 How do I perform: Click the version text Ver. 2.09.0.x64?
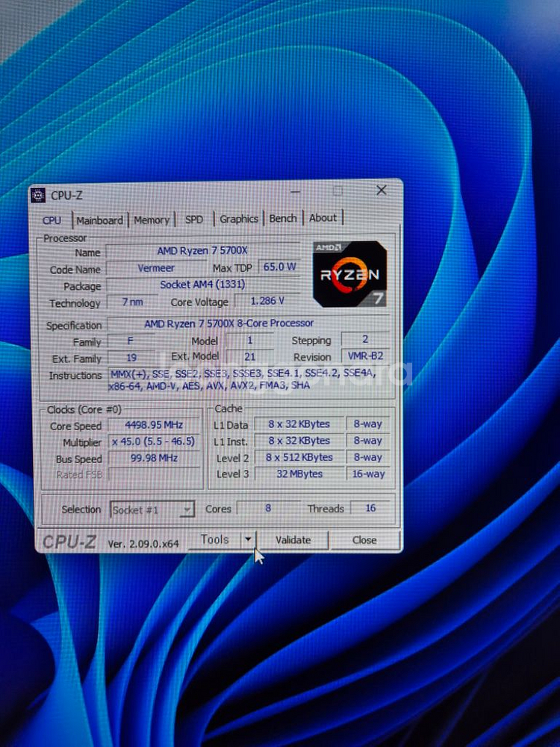pyautogui.click(x=143, y=544)
